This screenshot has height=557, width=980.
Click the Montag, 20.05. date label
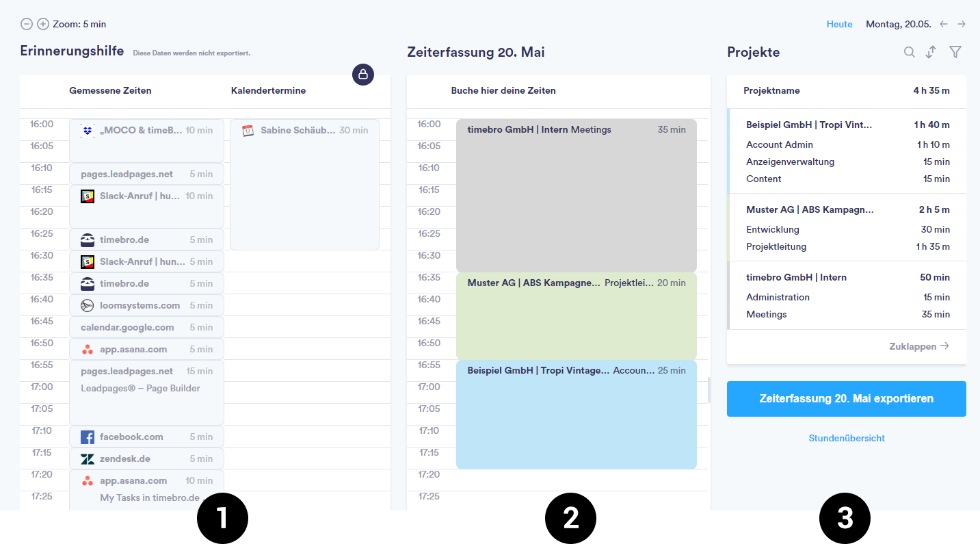(899, 24)
